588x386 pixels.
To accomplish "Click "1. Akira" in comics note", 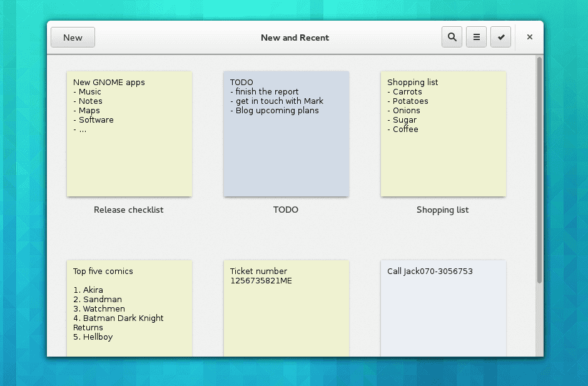I will [88, 290].
